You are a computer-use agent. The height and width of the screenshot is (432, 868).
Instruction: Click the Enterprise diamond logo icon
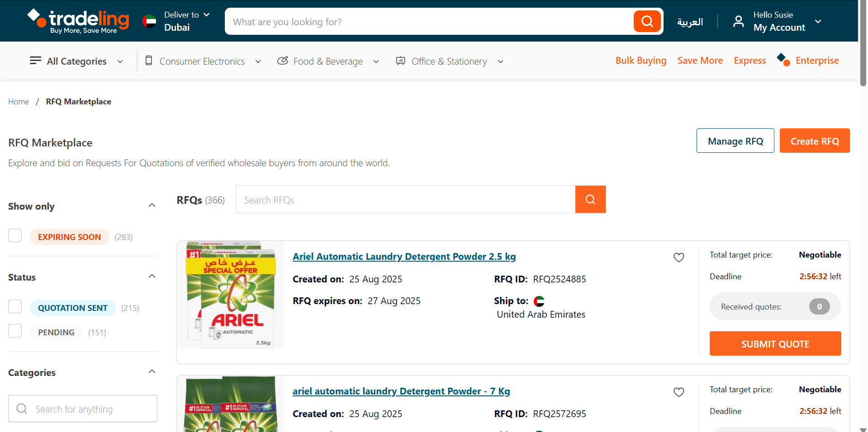point(783,59)
